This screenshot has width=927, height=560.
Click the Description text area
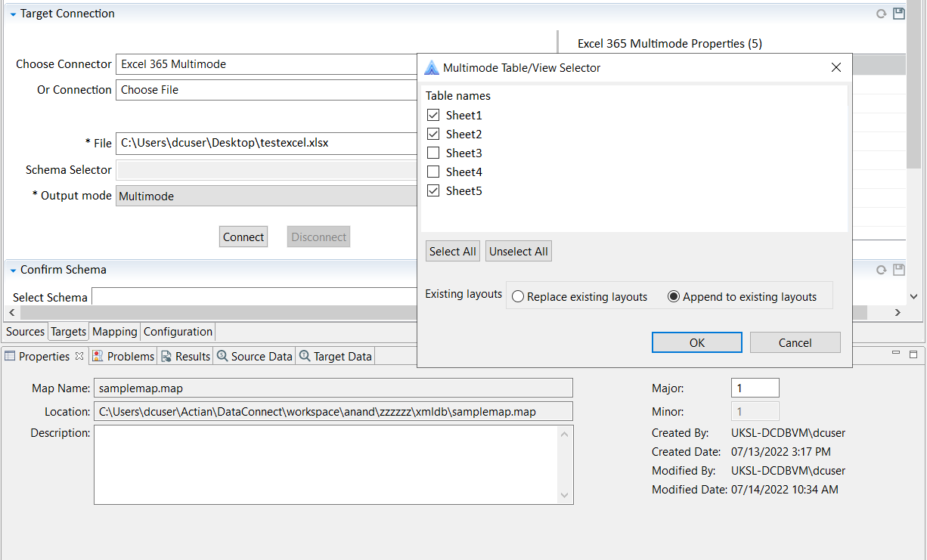point(325,464)
